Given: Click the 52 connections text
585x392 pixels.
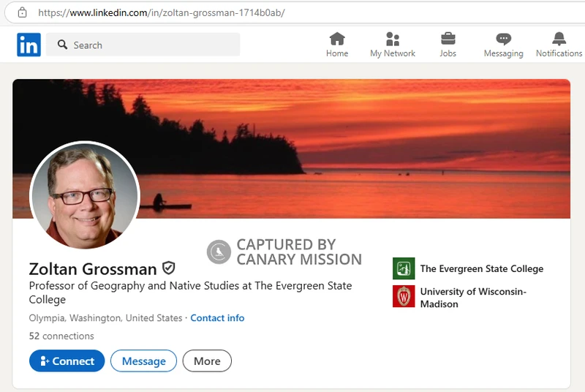Looking at the screenshot, I should point(61,336).
